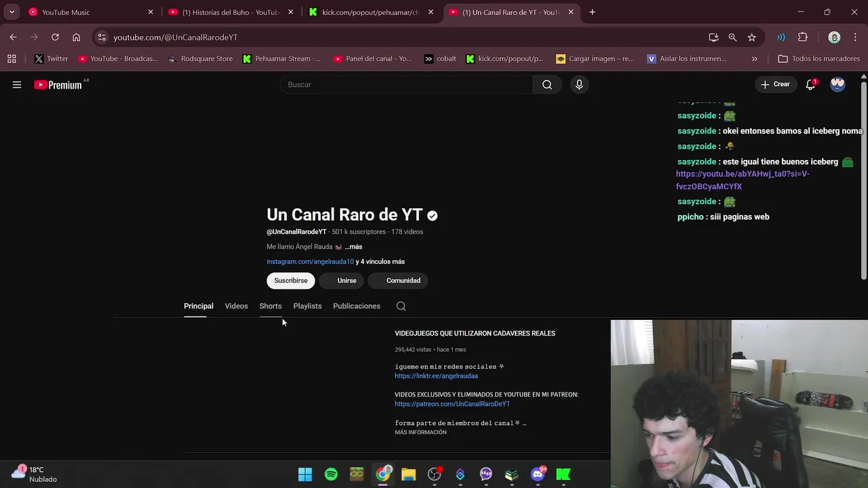Click the YouTube search magnifier button
The width and height of the screenshot is (868, 488).
(547, 85)
